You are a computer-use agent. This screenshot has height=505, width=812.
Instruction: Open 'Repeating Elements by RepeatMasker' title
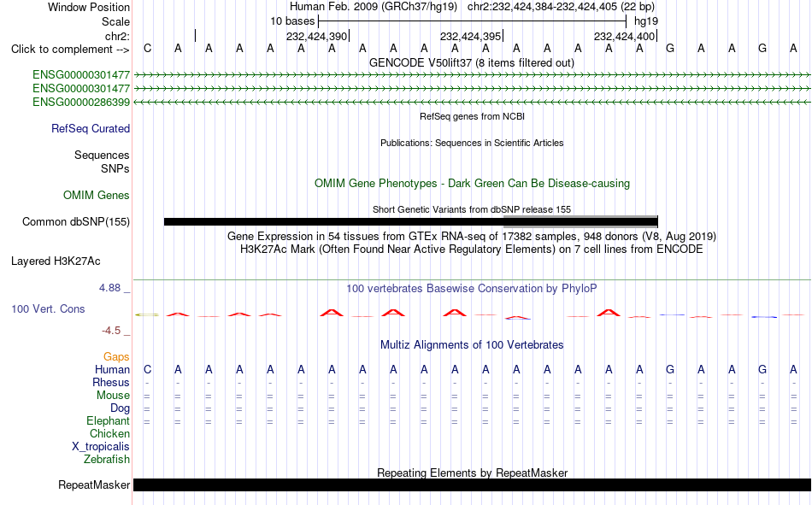point(472,473)
